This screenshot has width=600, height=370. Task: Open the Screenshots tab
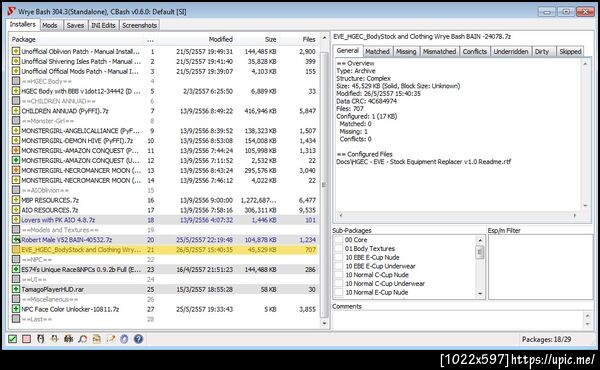(139, 25)
